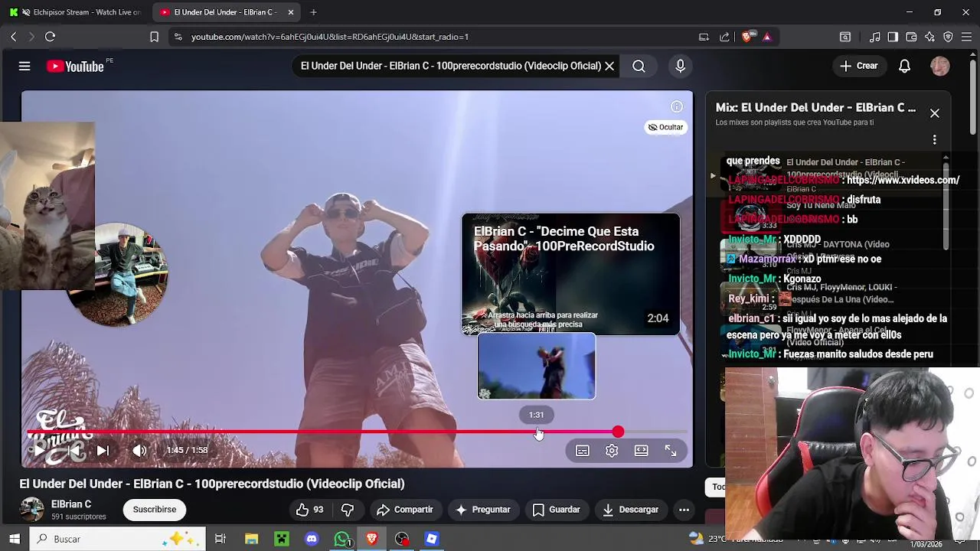Screen dimensions: 980x551
Task: Click the video info card icon
Action: point(677,106)
